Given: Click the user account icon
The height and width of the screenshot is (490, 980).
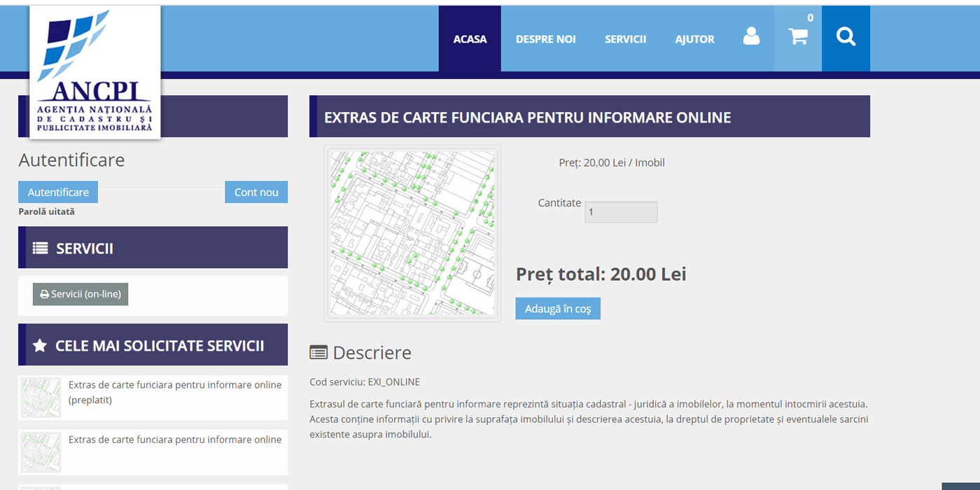Looking at the screenshot, I should point(751,38).
